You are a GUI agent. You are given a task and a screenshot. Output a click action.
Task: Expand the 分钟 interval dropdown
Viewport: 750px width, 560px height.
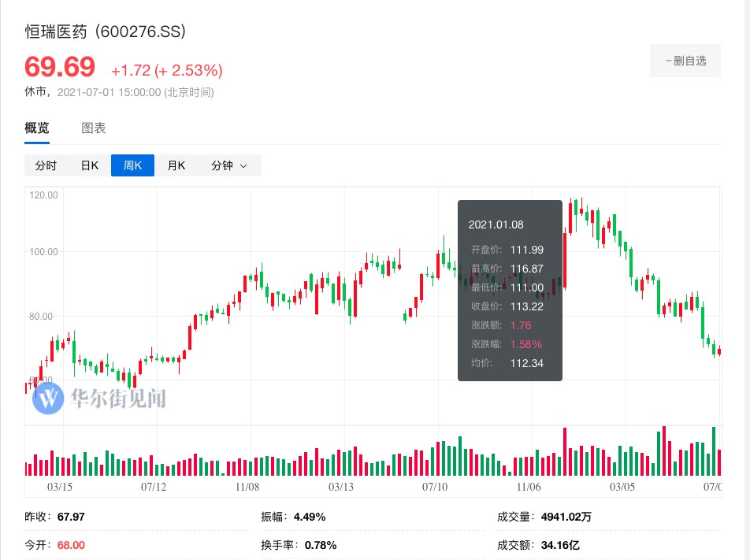click(x=228, y=165)
